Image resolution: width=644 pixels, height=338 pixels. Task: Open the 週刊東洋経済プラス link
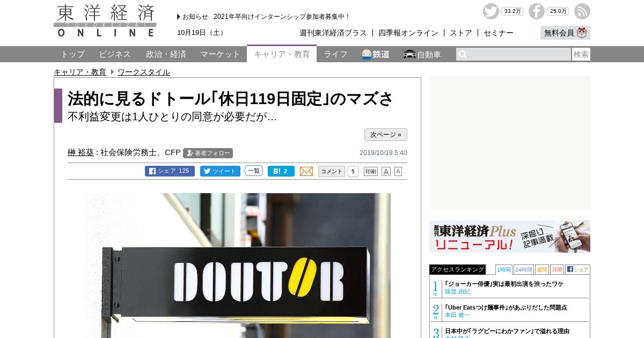pyautogui.click(x=333, y=33)
